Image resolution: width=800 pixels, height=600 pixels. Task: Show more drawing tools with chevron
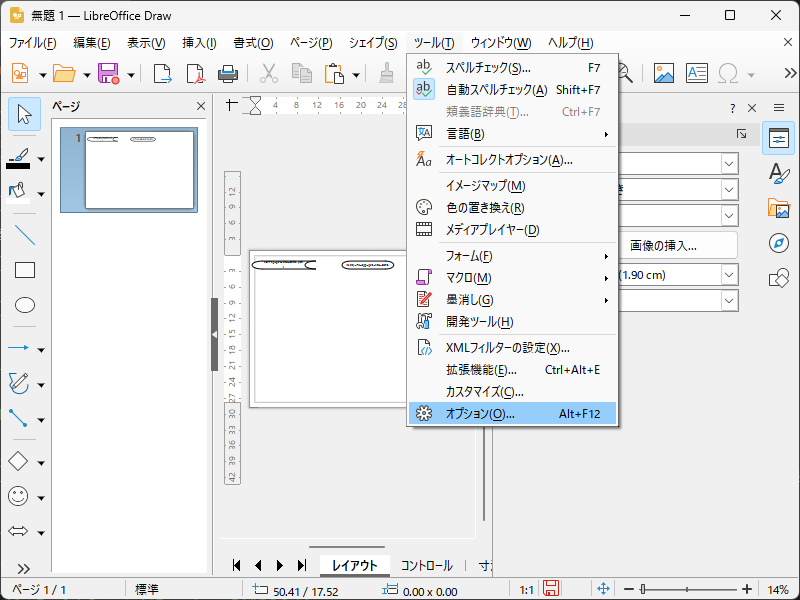click(x=24, y=568)
